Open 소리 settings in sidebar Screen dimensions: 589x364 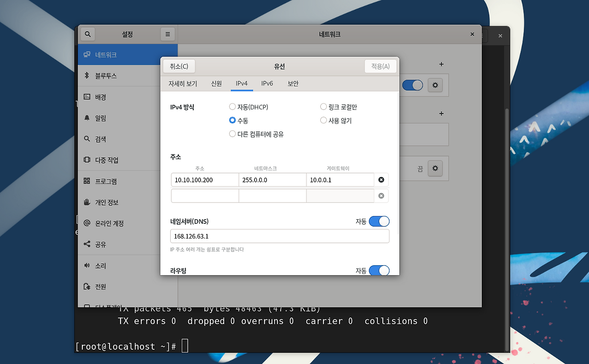click(x=127, y=266)
